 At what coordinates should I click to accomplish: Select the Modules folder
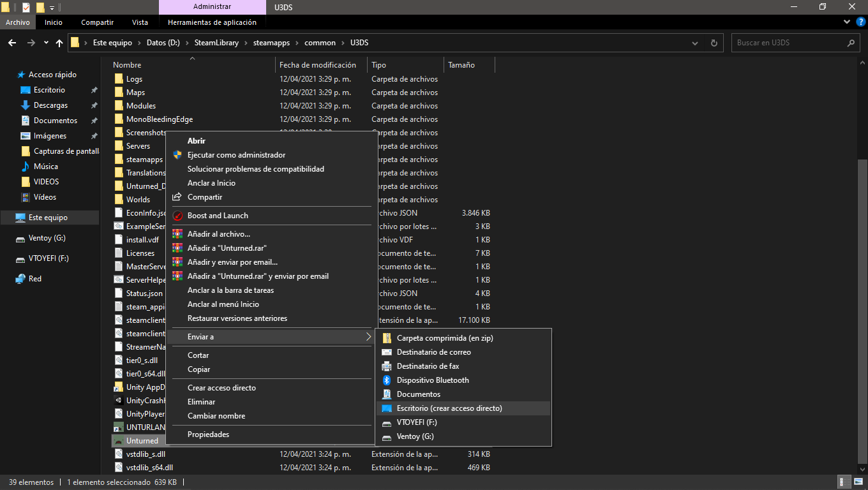click(141, 106)
